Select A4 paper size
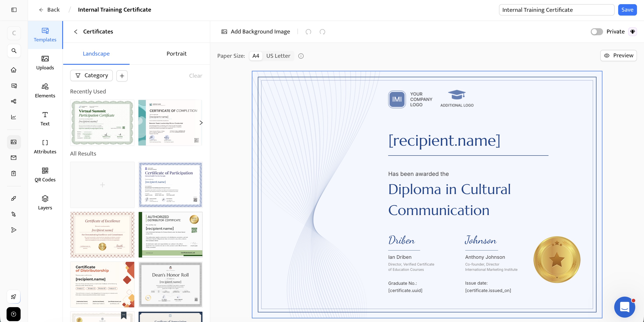Viewport: 644px width, 322px height. [x=256, y=56]
